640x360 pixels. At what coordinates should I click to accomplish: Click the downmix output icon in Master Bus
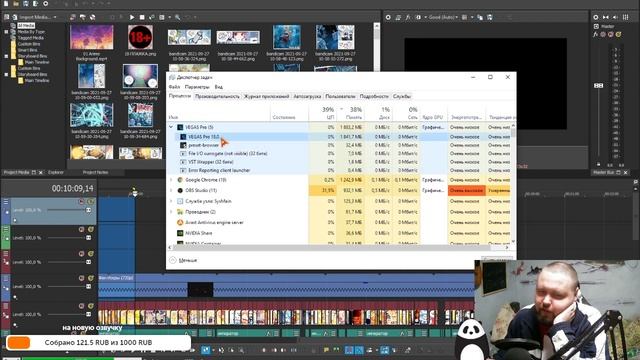606,17
